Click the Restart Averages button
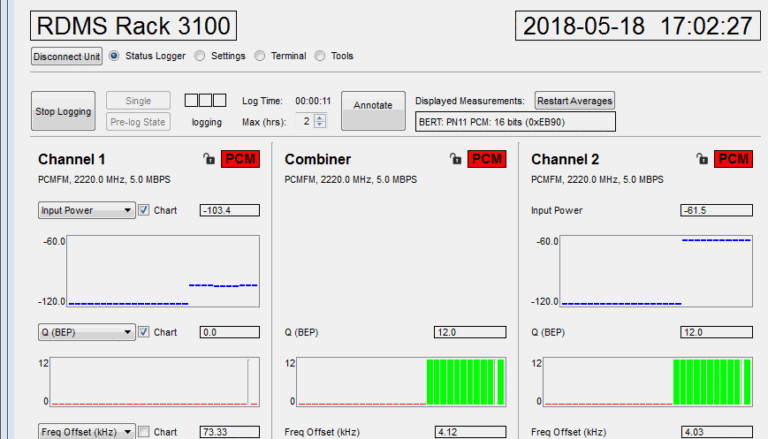Screen dimensions: 768x439 pos(575,100)
